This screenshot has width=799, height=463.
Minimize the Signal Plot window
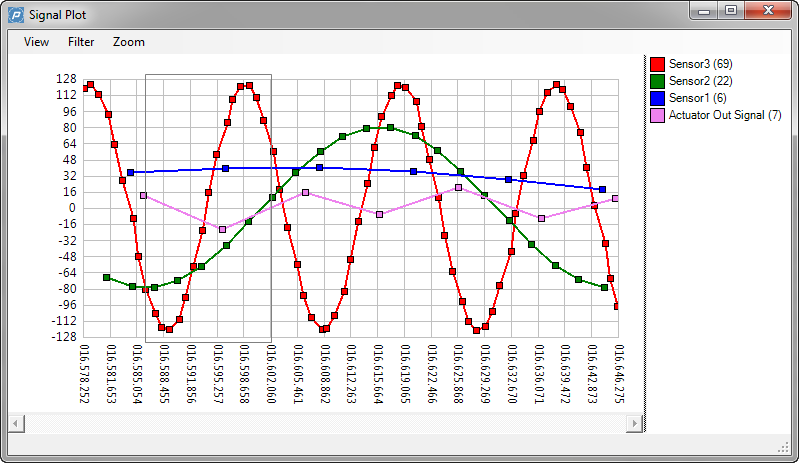tap(705, 10)
